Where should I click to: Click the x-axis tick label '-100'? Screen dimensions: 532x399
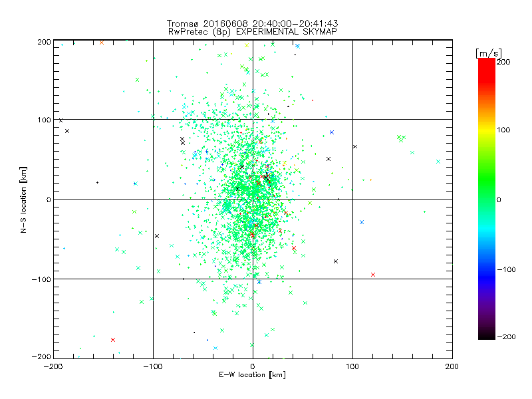tap(153, 366)
